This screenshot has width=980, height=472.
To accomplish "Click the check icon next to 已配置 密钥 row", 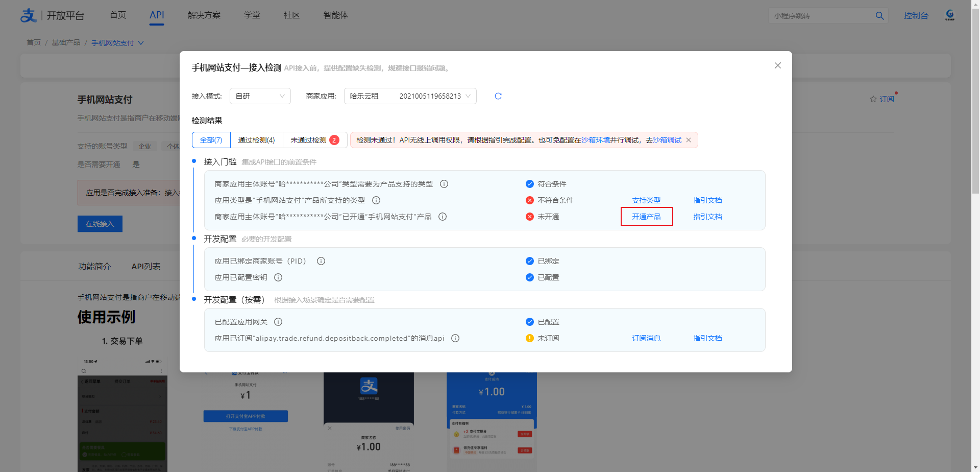I will point(530,277).
